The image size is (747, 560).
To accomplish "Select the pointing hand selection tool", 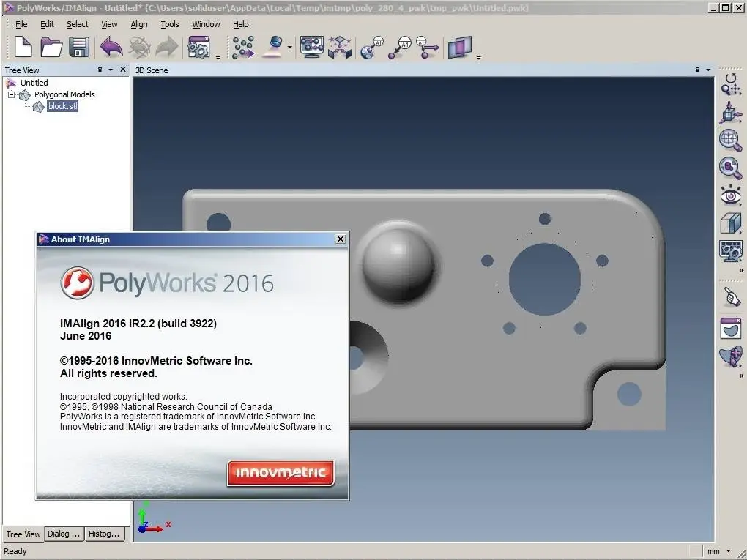I will click(x=731, y=297).
